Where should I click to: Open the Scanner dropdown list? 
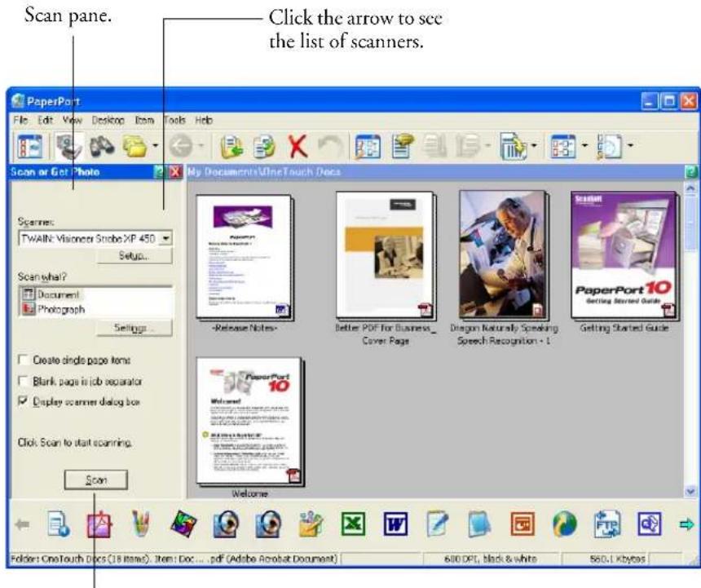(x=165, y=238)
